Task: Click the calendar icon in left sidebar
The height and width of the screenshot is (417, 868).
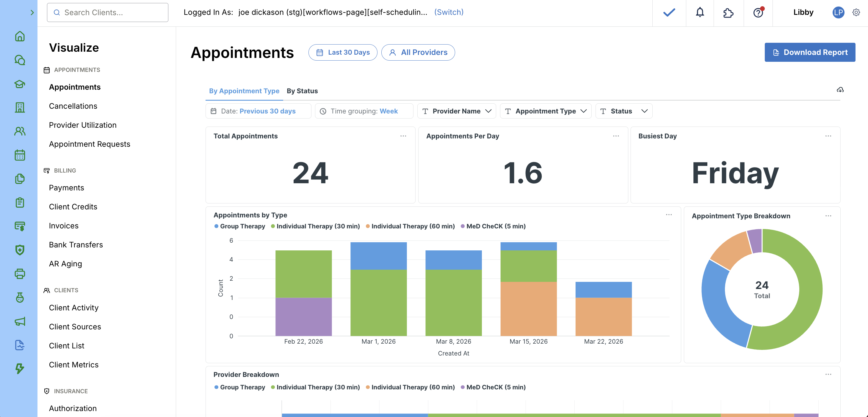Action: pos(20,155)
